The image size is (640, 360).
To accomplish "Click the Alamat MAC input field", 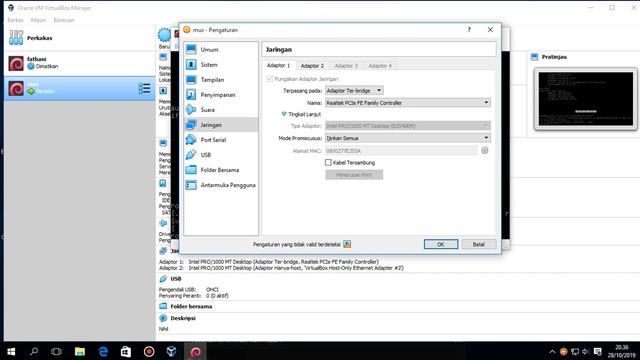I will 401,151.
